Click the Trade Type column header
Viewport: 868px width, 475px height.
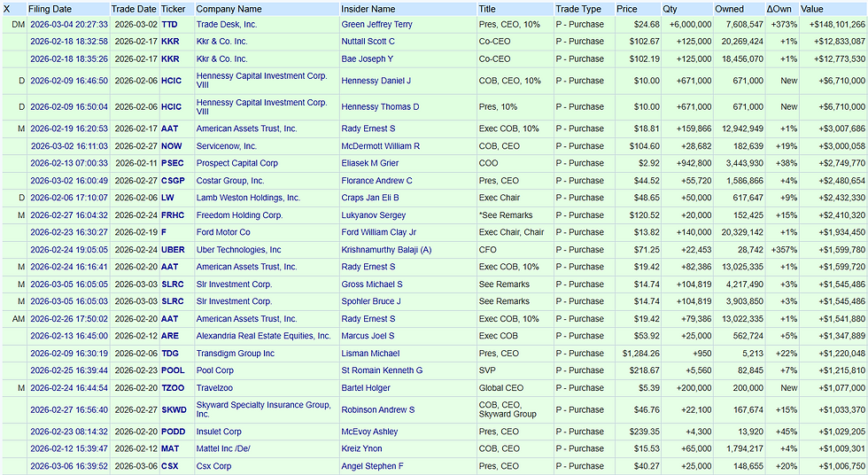point(577,9)
